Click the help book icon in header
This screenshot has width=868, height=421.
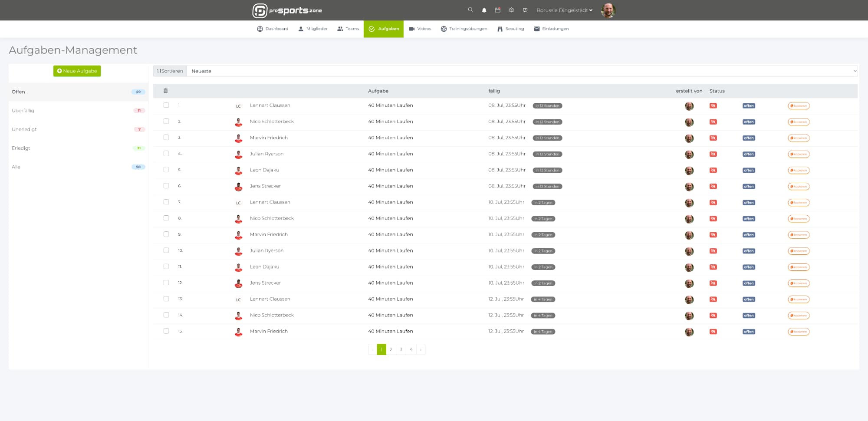[525, 10]
